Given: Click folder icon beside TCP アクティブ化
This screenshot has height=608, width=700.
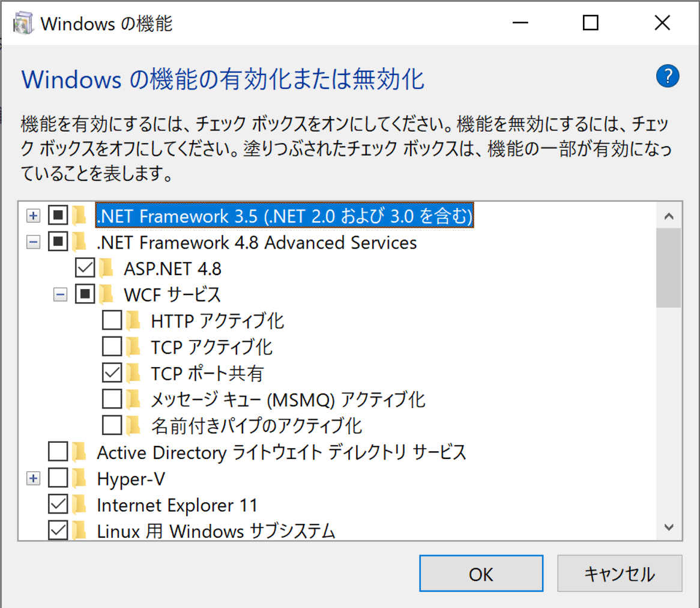Looking at the screenshot, I should [x=133, y=347].
